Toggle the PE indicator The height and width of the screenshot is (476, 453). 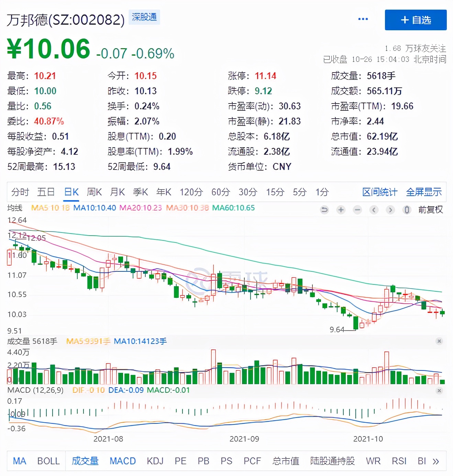(180, 461)
